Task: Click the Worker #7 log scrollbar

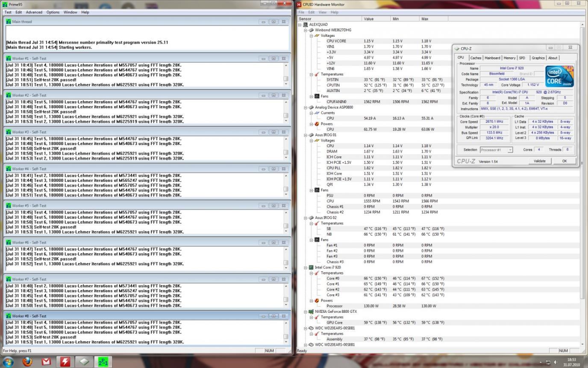Action: (286, 295)
